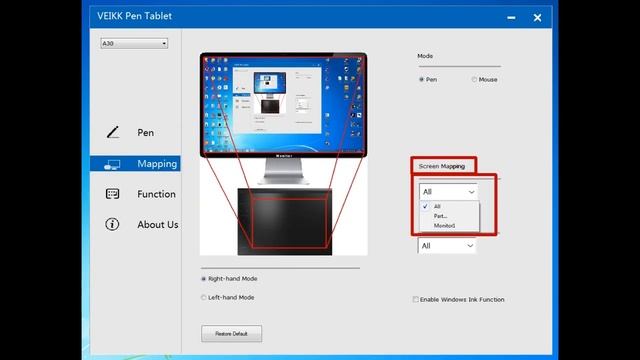Click the Screen Mapping label

tap(442, 166)
